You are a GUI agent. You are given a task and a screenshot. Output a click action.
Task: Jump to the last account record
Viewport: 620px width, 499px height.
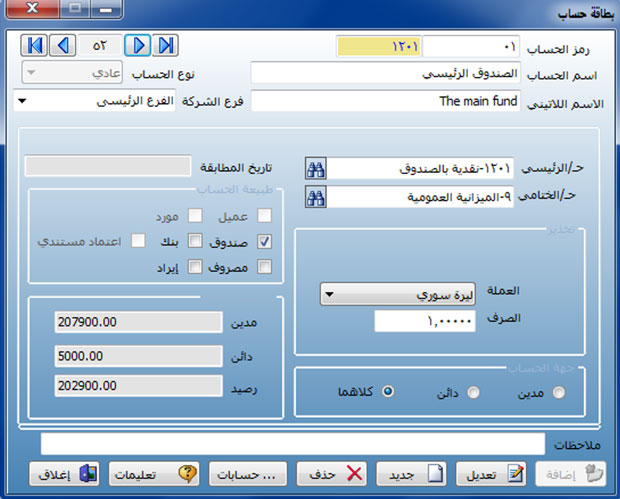(x=166, y=46)
